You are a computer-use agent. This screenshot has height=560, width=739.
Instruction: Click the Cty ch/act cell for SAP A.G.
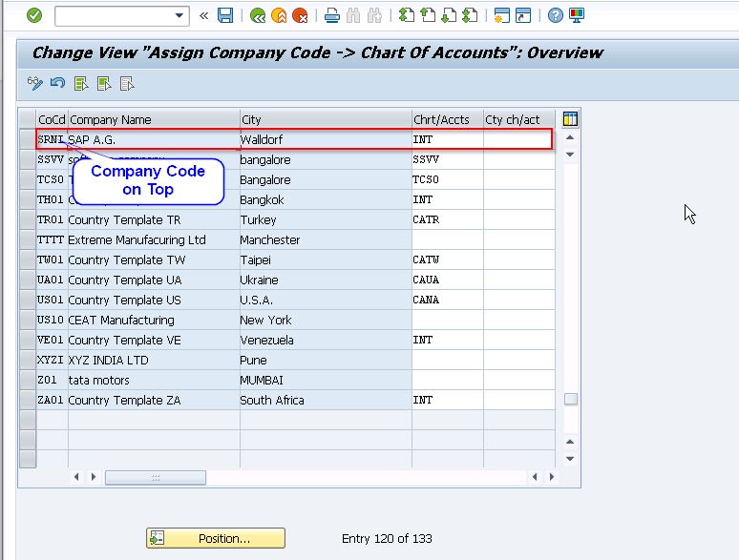[517, 140]
